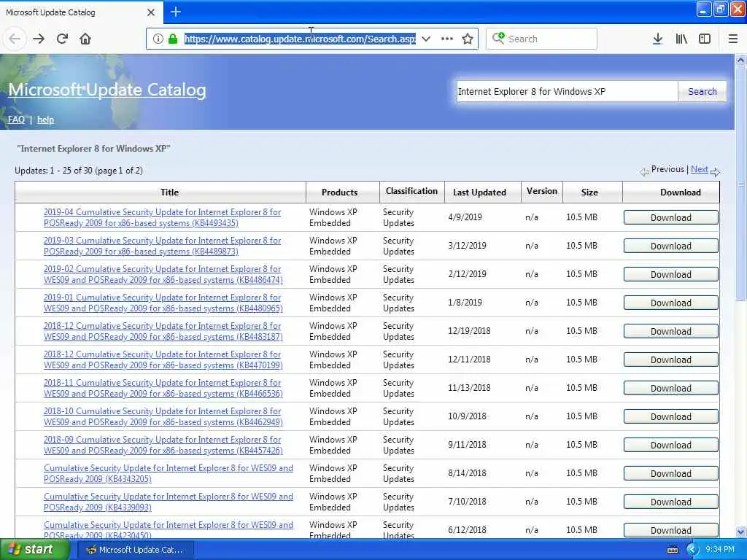Bookmark this page with the star icon
This screenshot has width=747, height=560.
pos(468,39)
